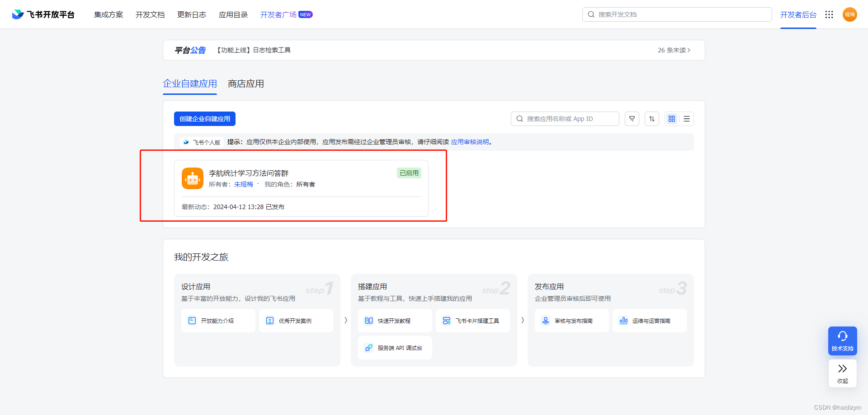The width and height of the screenshot is (868, 415).
Task: Click the 创建企业自建应用 button
Action: pyautogui.click(x=205, y=119)
